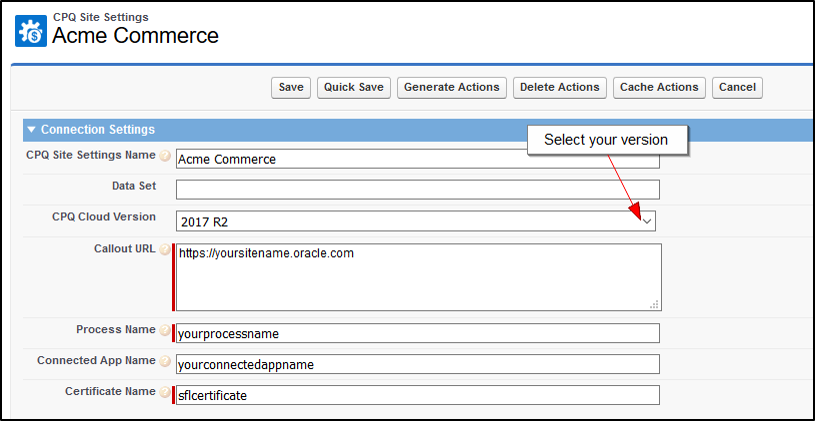Click help icon beside CPQ Cloud Version

tap(165, 217)
